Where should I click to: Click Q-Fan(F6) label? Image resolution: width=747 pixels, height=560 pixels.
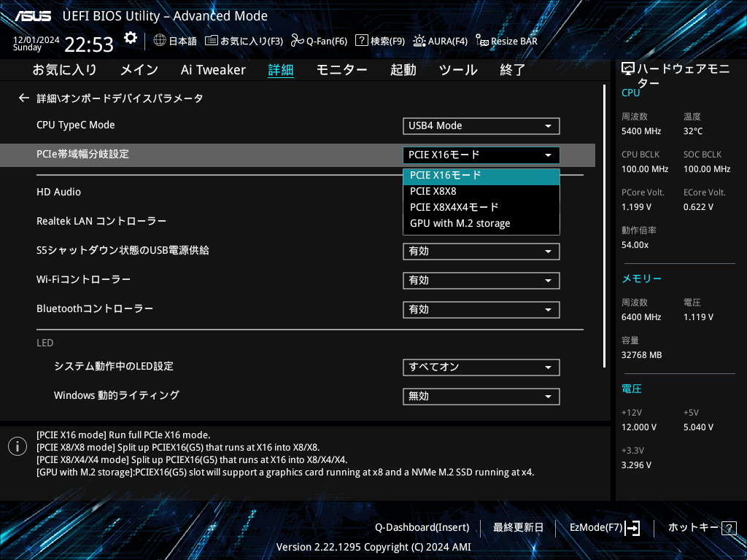point(327,42)
